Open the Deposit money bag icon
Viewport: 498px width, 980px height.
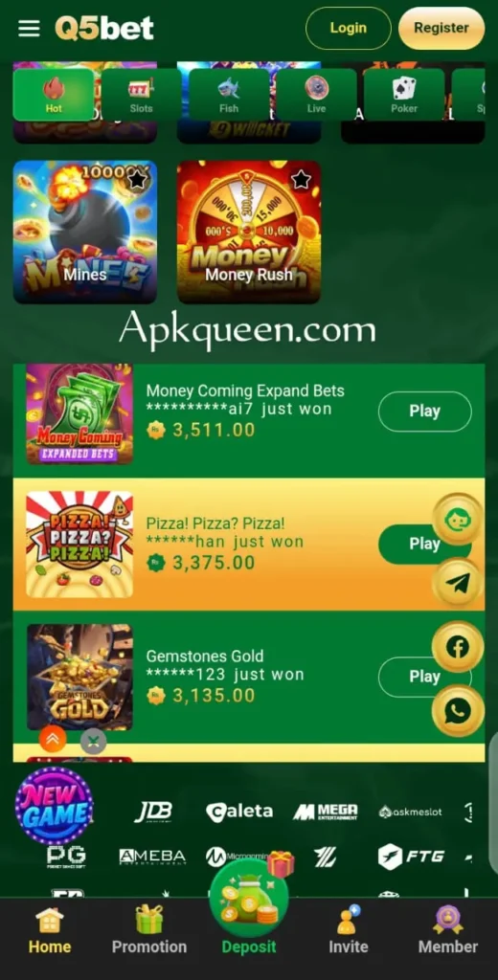249,899
